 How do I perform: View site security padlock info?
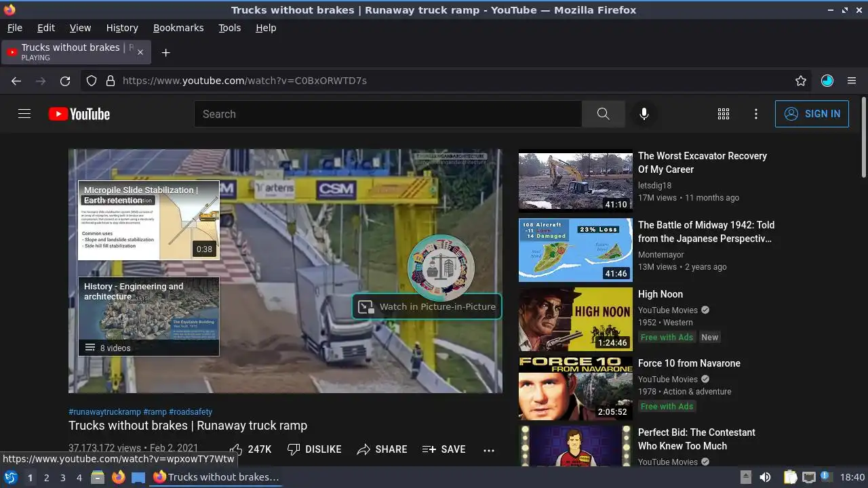pyautogui.click(x=111, y=81)
